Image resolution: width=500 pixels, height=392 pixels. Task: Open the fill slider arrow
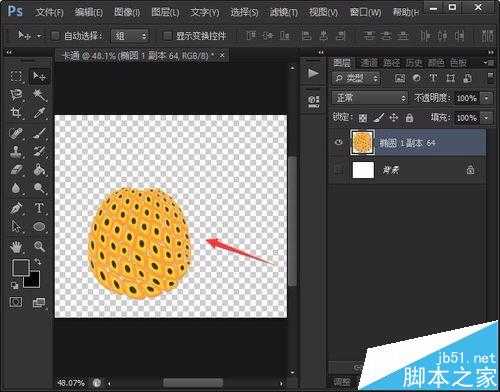click(487, 117)
